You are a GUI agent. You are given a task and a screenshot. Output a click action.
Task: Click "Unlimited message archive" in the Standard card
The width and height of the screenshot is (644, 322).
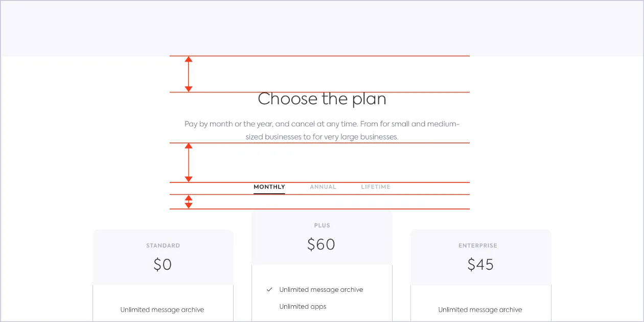pos(162,310)
